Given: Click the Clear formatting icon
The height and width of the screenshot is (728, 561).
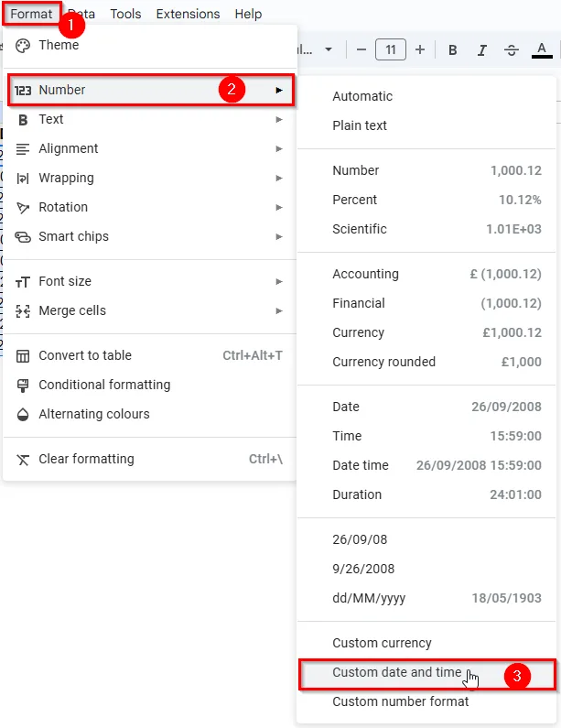Looking at the screenshot, I should tap(23, 460).
